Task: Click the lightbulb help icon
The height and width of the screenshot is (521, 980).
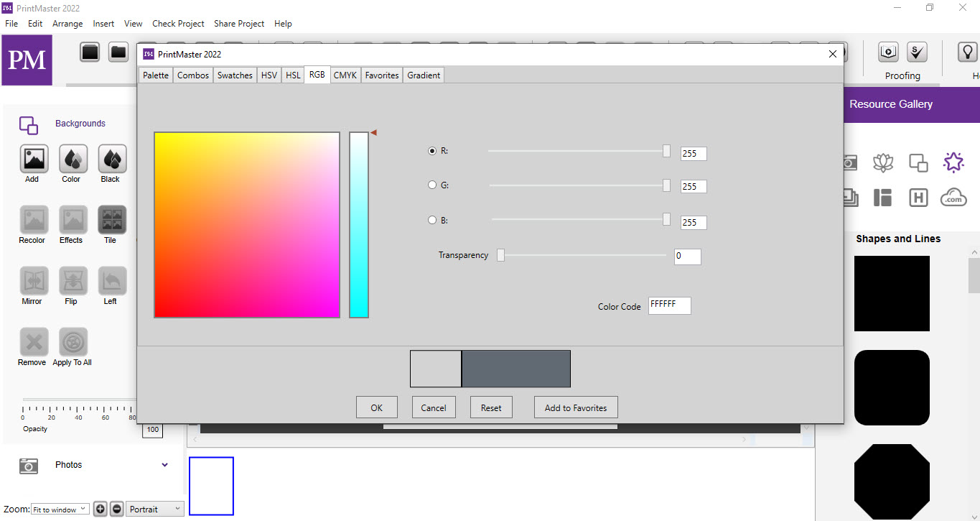Action: [968, 52]
